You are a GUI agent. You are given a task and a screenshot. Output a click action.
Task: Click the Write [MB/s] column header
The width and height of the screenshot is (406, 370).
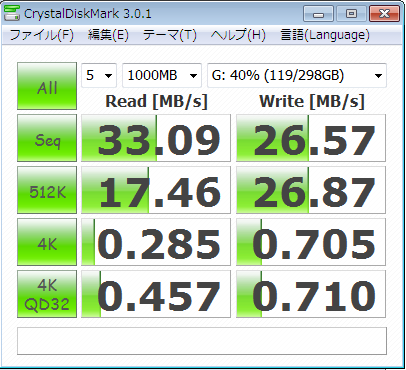312,101
